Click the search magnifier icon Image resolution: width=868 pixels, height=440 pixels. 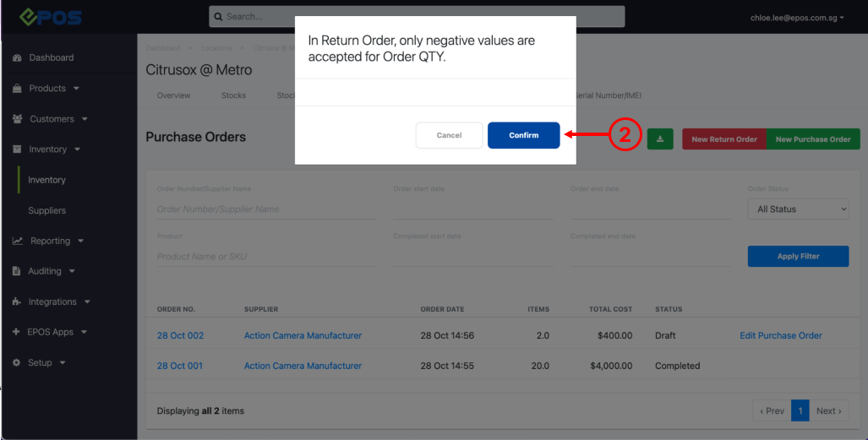(x=218, y=17)
